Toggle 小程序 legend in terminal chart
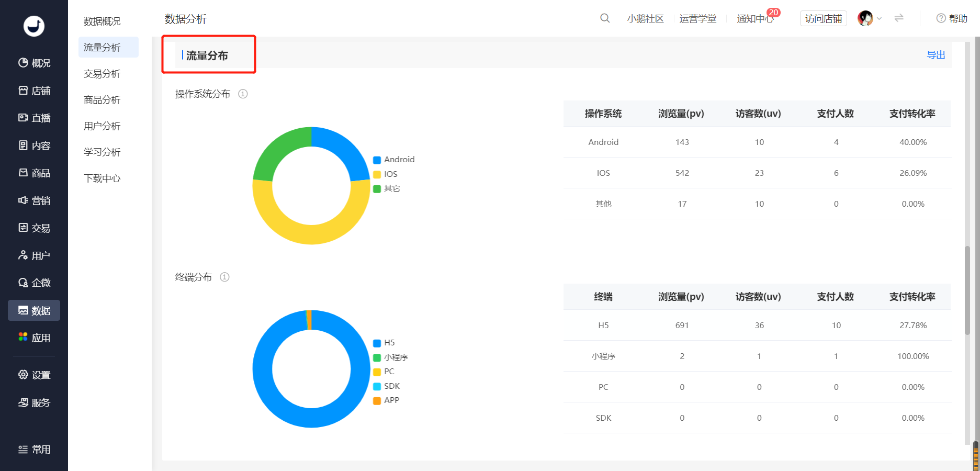This screenshot has height=471, width=980. pos(390,357)
